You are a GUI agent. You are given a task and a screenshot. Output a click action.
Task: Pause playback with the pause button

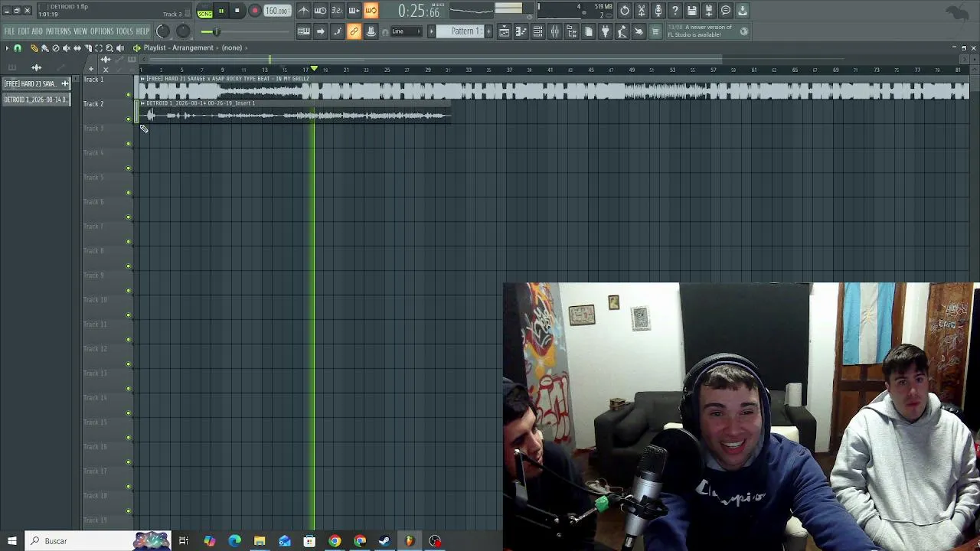[x=220, y=11]
